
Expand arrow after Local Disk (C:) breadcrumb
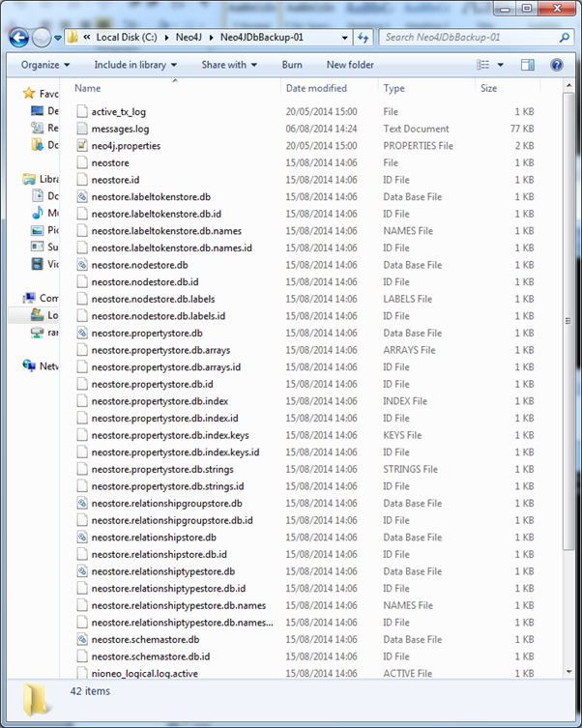(166, 38)
